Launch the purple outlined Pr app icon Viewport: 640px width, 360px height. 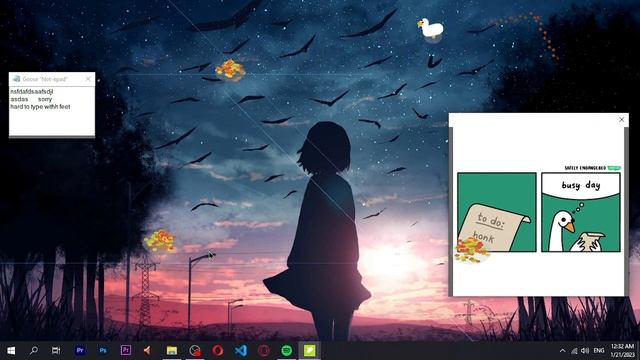click(x=126, y=350)
